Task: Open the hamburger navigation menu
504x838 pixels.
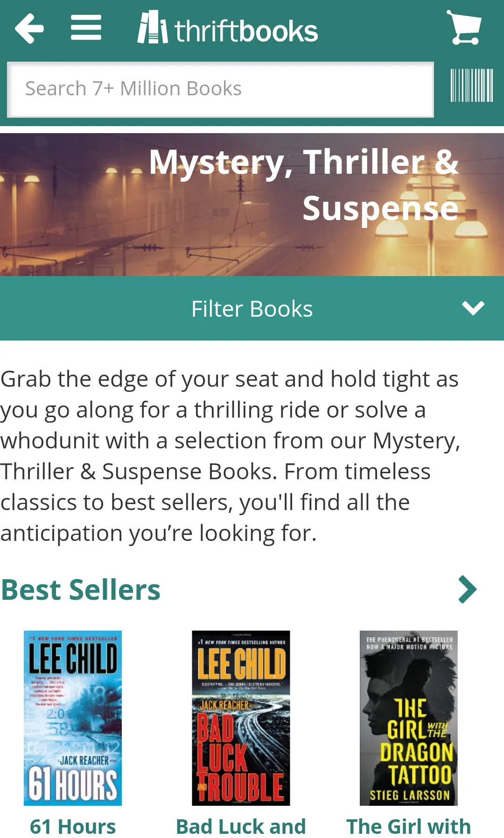Action: pyautogui.click(x=86, y=28)
